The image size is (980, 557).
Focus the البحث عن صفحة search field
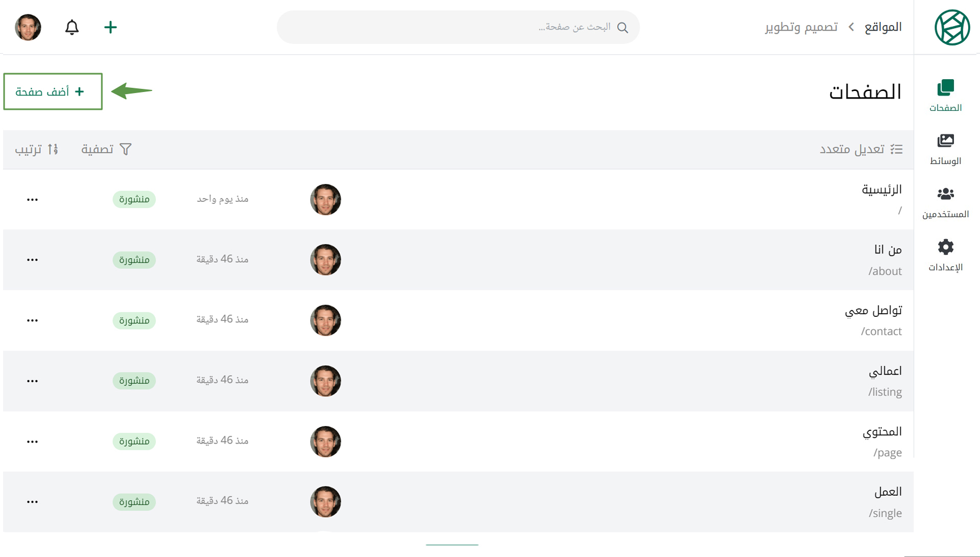click(458, 27)
